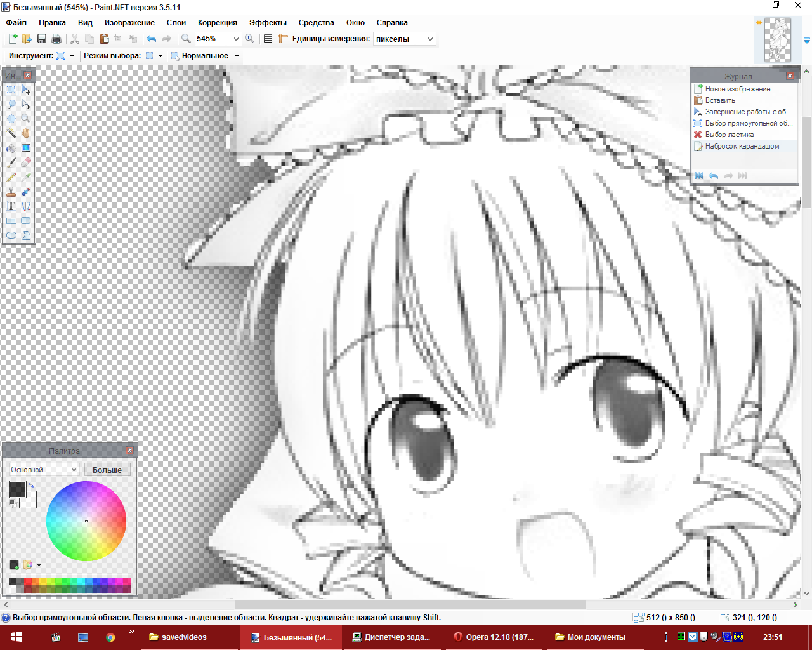The width and height of the screenshot is (812, 650).
Task: Select the Rectangle Select tool
Action: click(11, 90)
